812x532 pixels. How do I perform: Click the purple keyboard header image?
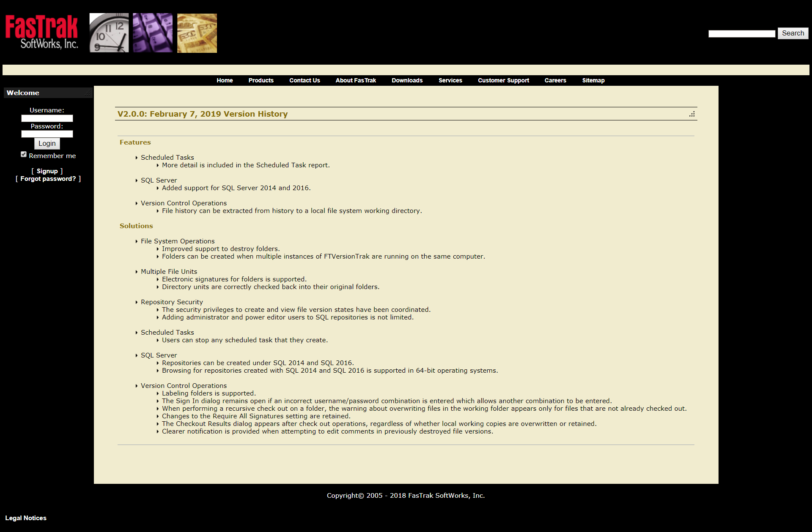(x=153, y=33)
